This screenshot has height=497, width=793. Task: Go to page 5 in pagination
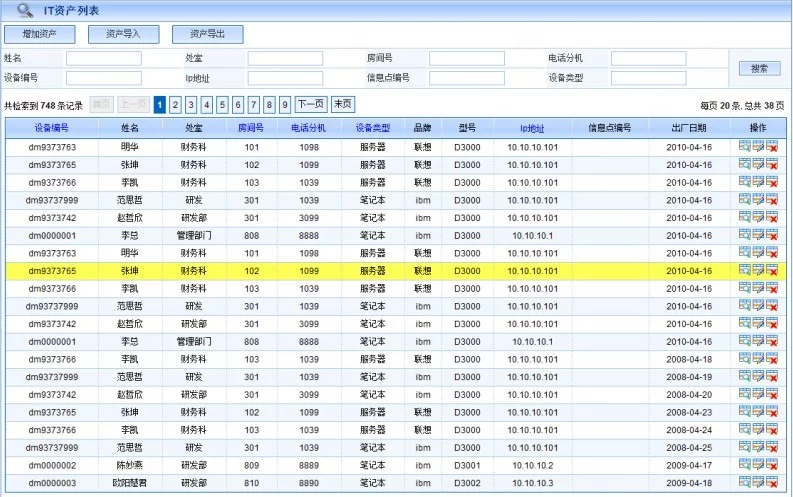(x=223, y=104)
